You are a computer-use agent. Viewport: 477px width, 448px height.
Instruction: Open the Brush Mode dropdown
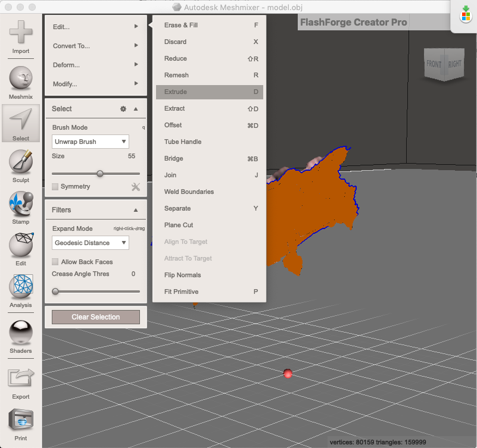pyautogui.click(x=91, y=142)
